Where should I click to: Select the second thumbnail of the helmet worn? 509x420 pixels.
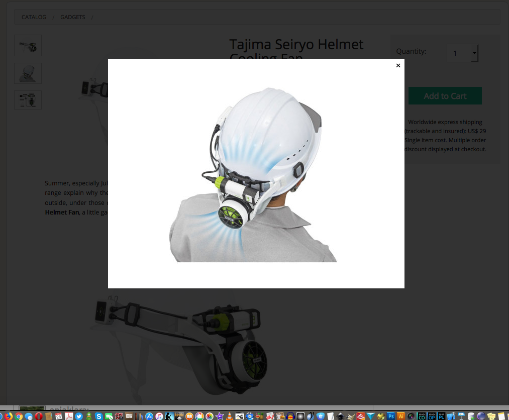28,73
